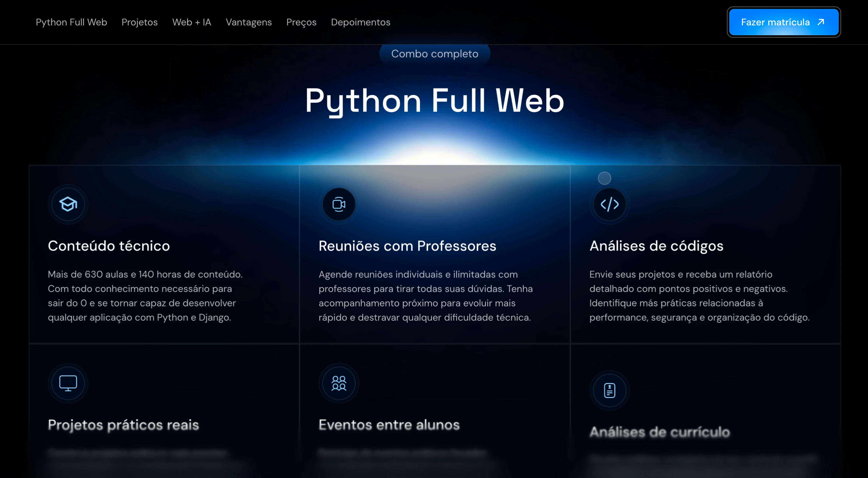
Task: Click the monitor icon above Projetos práticos reais
Action: 68,383
